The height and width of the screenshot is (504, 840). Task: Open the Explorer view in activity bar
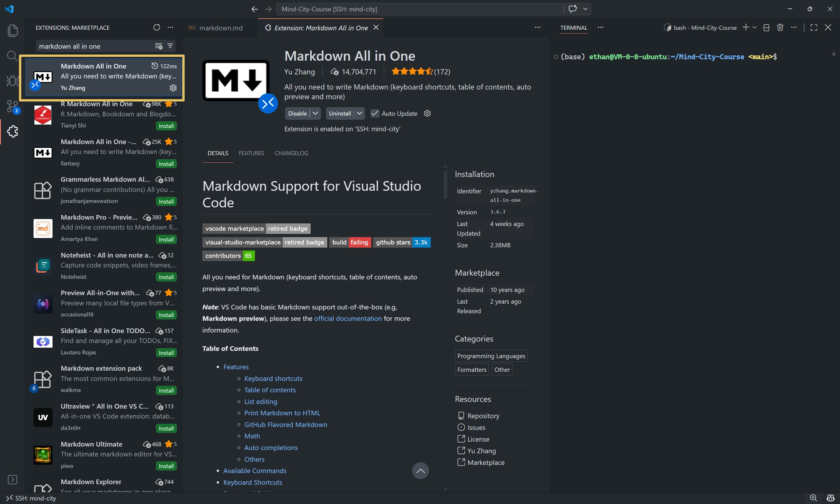tap(13, 31)
